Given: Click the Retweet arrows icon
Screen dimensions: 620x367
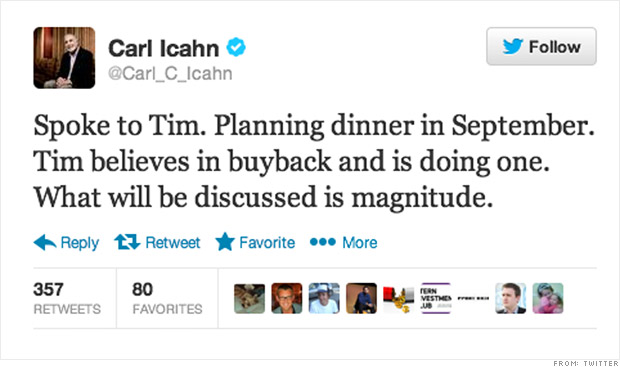Looking at the screenshot, I should pos(127,242).
